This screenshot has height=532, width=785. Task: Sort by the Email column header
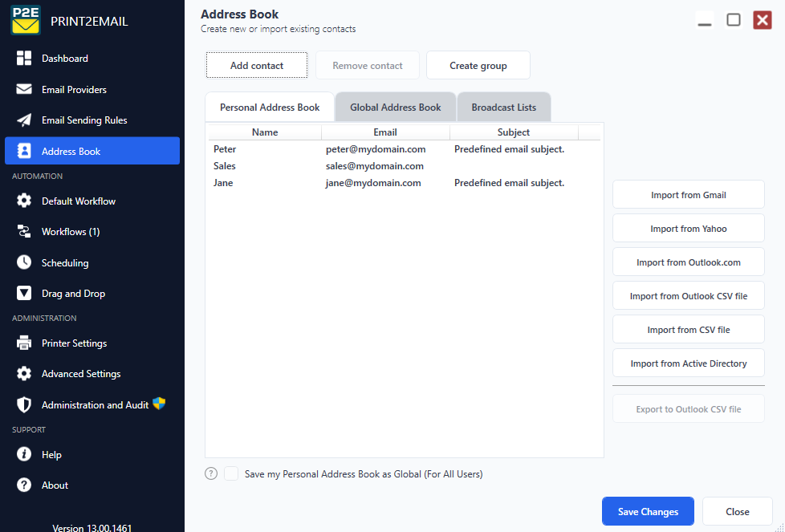coord(385,132)
